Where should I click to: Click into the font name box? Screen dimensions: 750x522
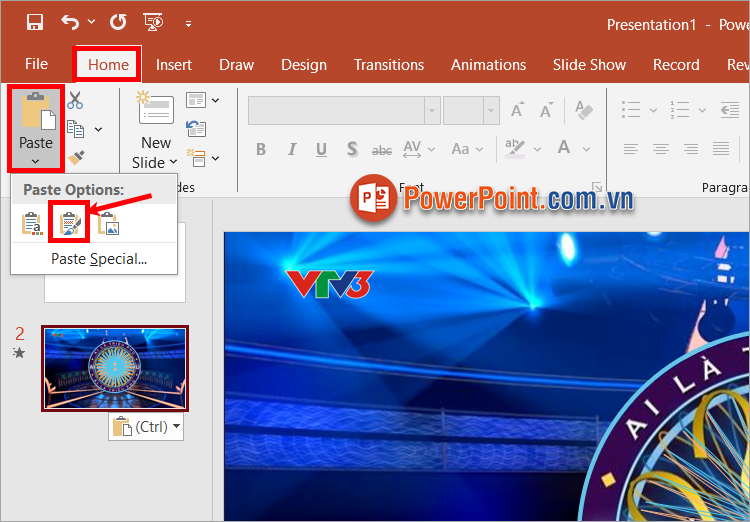pyautogui.click(x=336, y=111)
